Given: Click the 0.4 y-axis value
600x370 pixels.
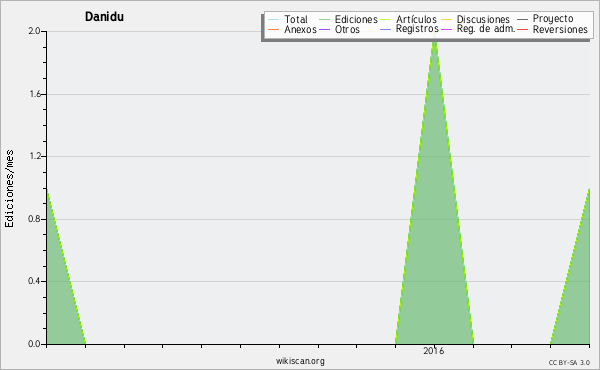Looking at the screenshot, I should [x=34, y=281].
